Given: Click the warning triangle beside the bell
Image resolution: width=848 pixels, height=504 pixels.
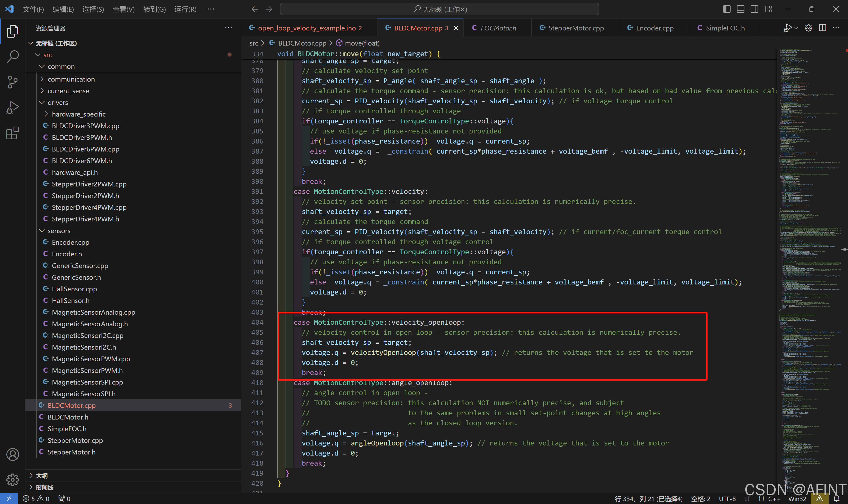Looking at the screenshot, I should [x=819, y=498].
